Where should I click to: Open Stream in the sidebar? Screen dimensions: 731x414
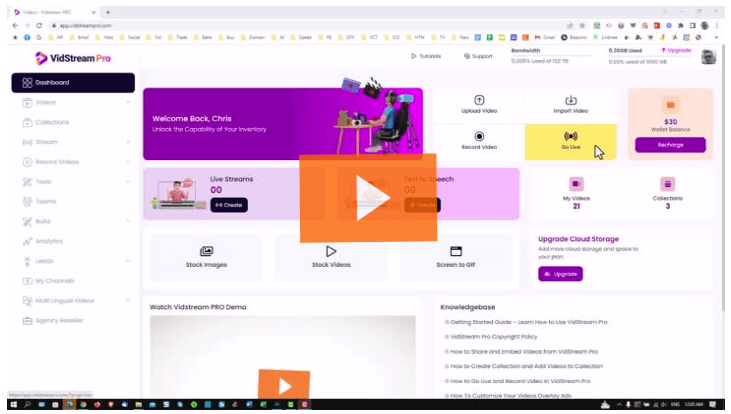pyautogui.click(x=73, y=142)
